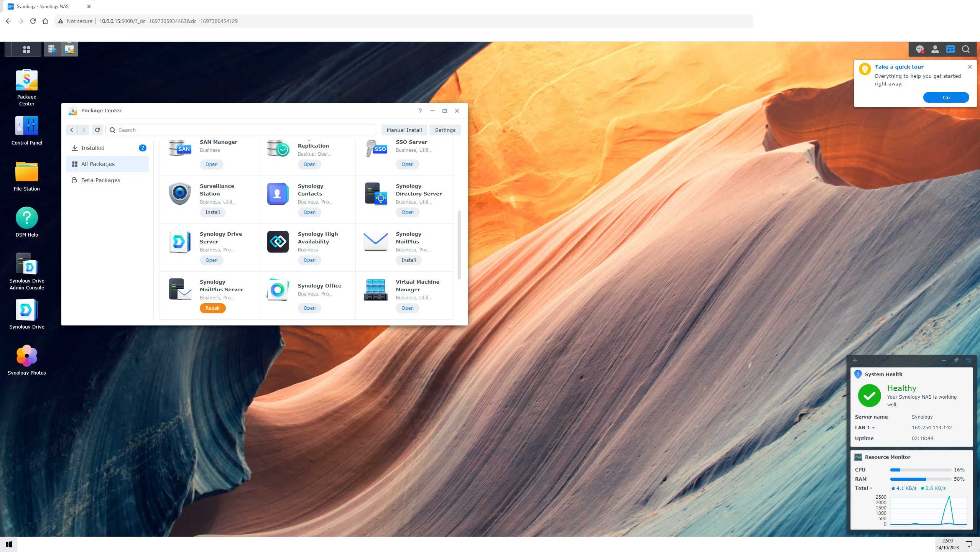Screen dimensions: 980x552
Task: Click network traffic graph in Resource Monitor
Action: coord(928,511)
